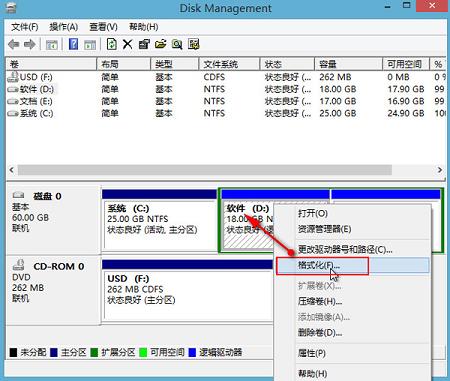
Task: Click the 17.00 GB capacity cell
Action: click(338, 101)
